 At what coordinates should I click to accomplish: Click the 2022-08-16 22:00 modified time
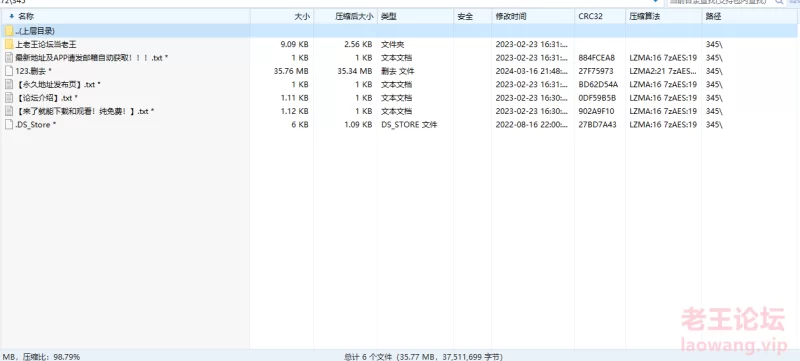(x=531, y=124)
